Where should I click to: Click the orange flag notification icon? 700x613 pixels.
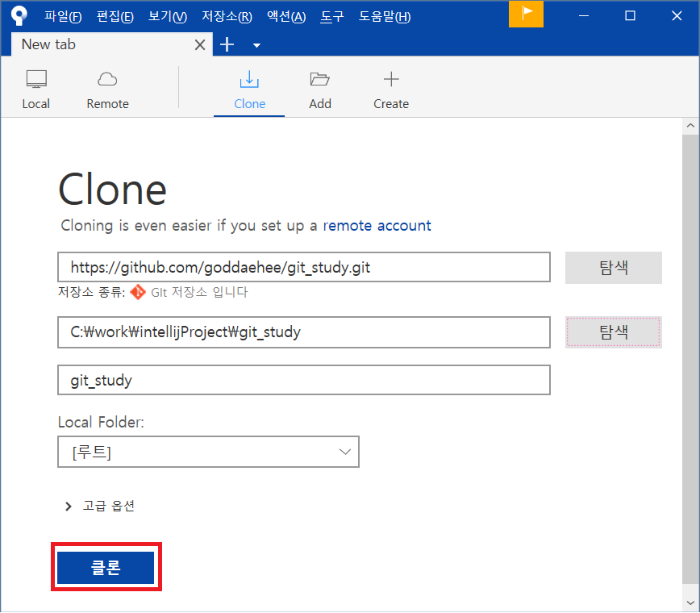tap(526, 14)
